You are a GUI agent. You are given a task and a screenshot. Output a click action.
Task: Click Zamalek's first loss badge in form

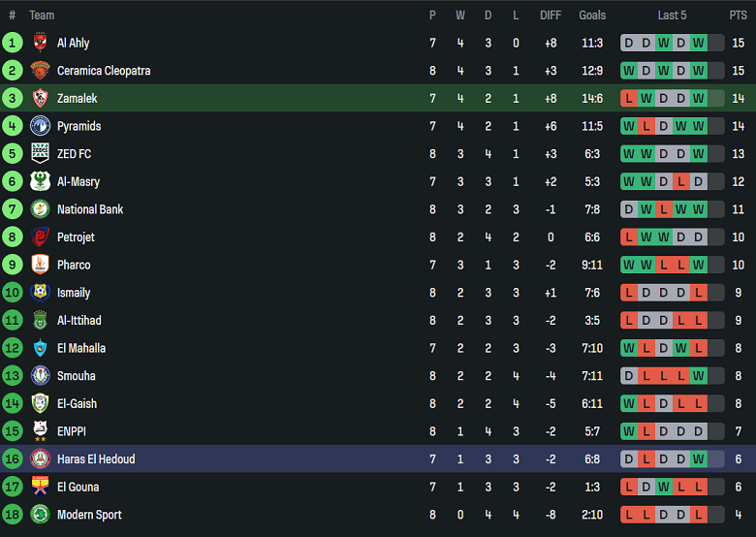pos(628,98)
